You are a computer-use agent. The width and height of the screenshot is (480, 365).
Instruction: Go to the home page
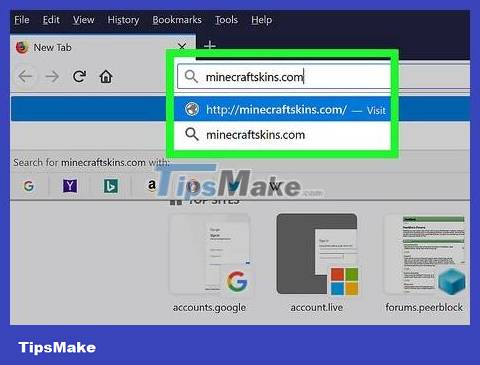(106, 76)
